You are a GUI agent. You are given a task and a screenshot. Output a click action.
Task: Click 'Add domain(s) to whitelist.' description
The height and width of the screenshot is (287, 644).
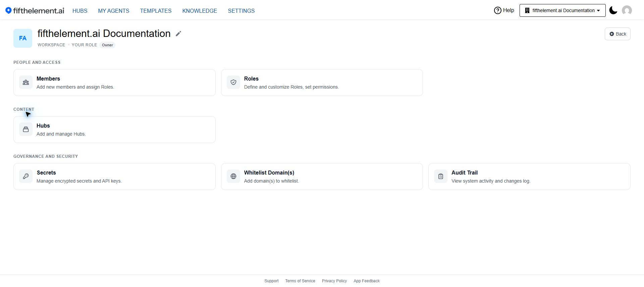click(271, 181)
